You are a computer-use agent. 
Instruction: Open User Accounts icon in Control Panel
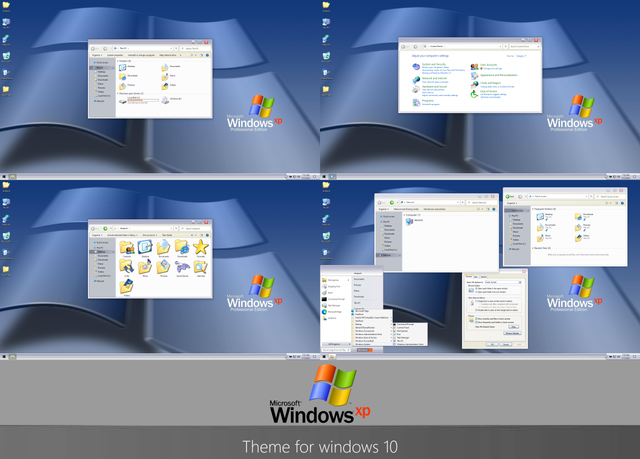point(474,67)
